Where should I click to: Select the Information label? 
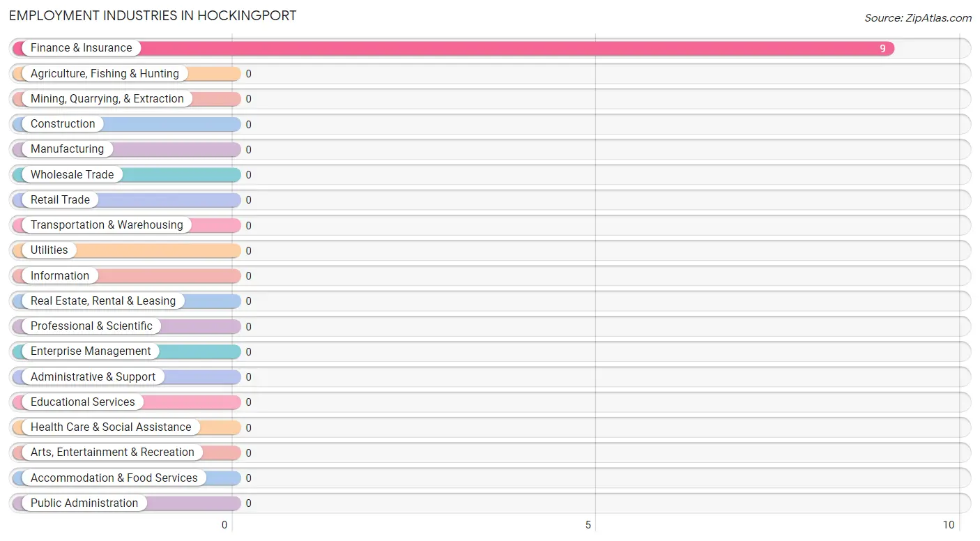[60, 275]
